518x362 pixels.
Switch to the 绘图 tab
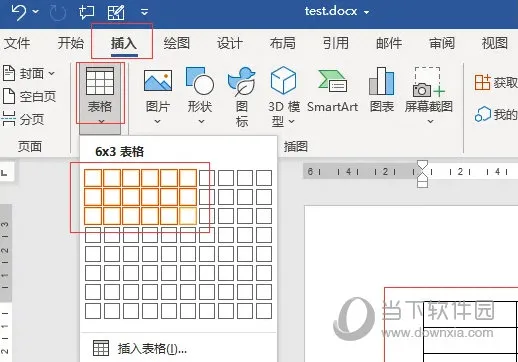(177, 43)
